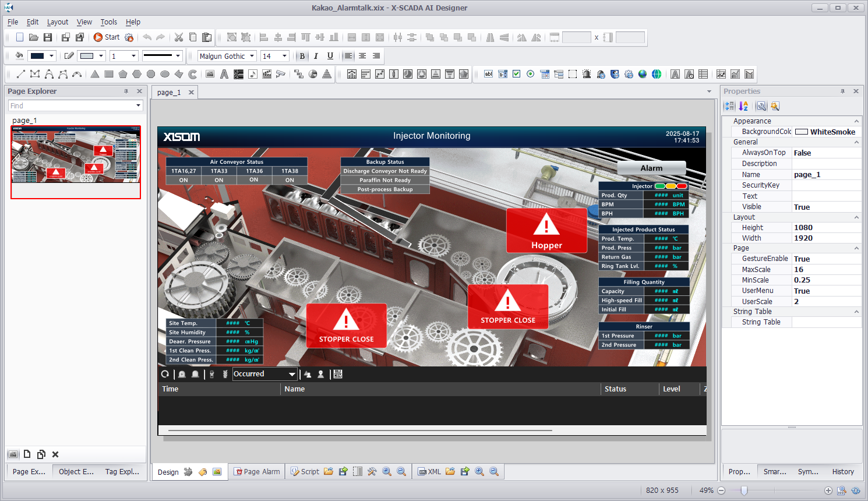Image resolution: width=868 pixels, height=501 pixels.
Task: Insert a data grid table object
Action: click(x=703, y=74)
